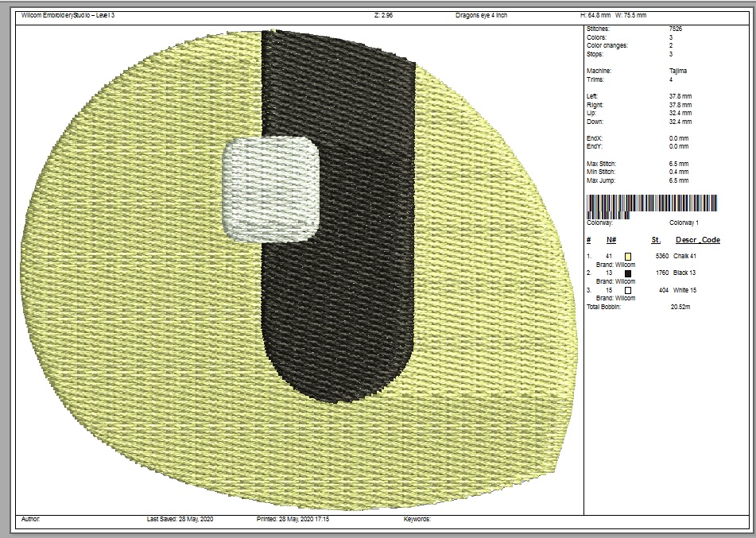Click the 'Stops:' label
This screenshot has height=538, width=756.
[595, 54]
